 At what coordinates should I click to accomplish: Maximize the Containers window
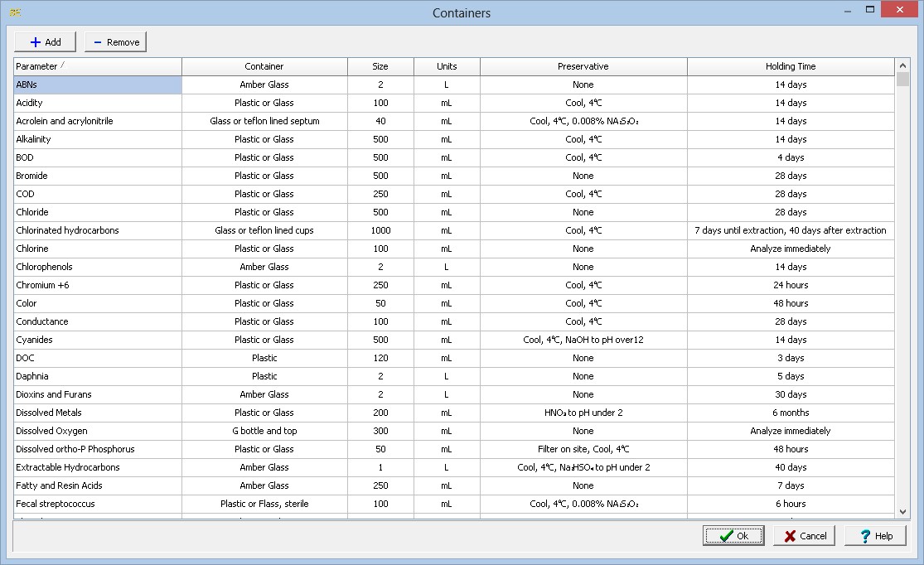click(870, 10)
